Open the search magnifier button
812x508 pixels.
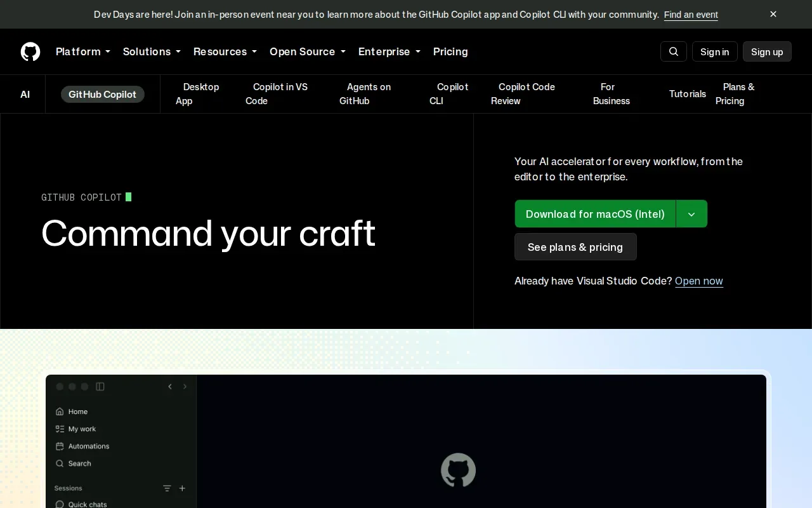click(x=674, y=51)
